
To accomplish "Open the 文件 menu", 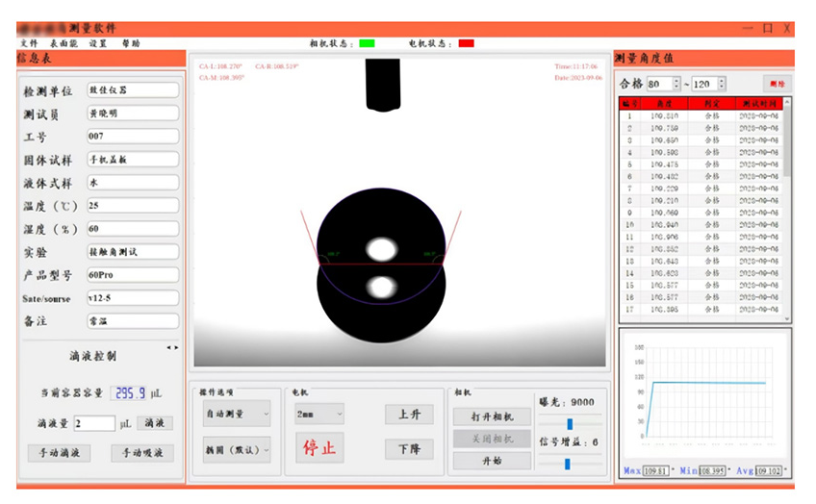I will [x=28, y=43].
